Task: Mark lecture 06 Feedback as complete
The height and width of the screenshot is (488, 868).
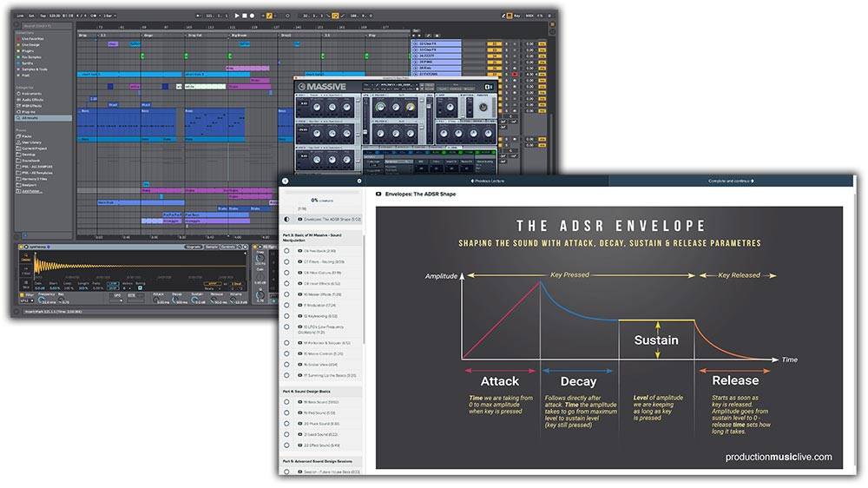Action: tap(286, 251)
